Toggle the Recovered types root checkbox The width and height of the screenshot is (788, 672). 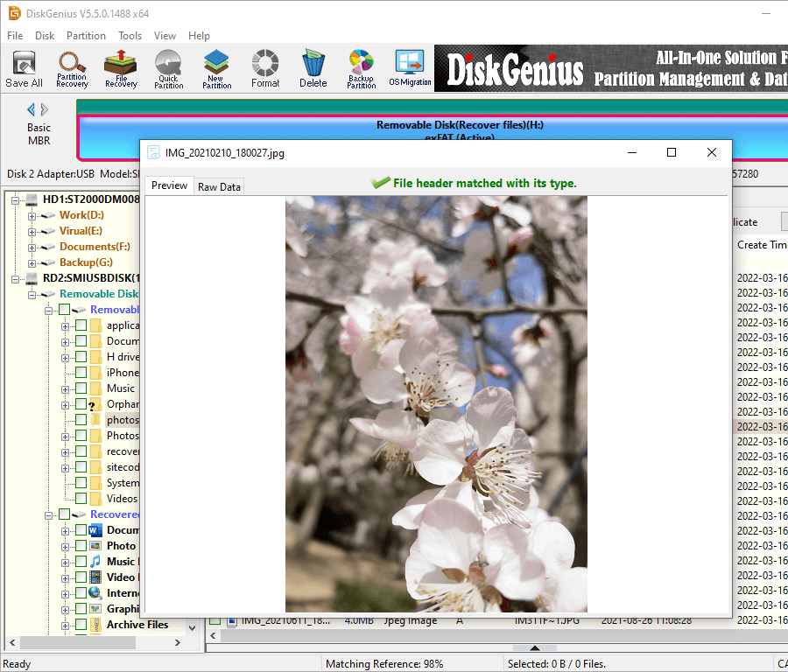[x=65, y=514]
